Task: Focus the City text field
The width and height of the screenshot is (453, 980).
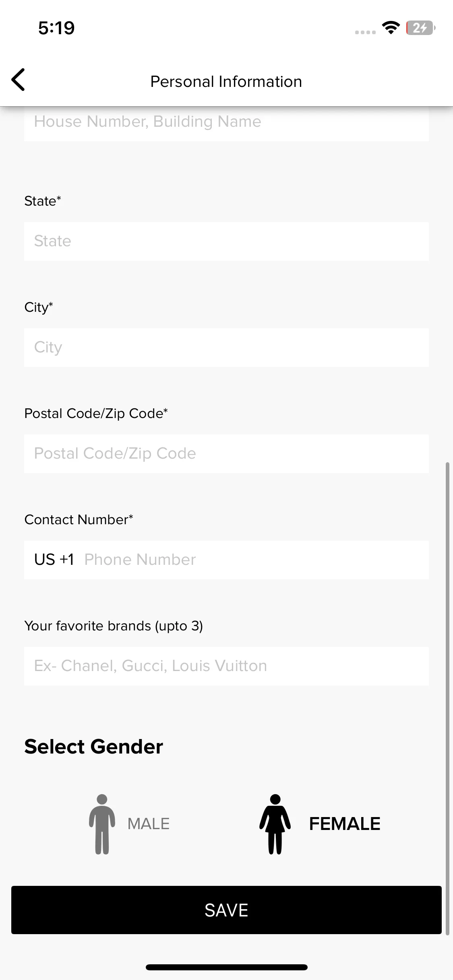Action: 226,348
